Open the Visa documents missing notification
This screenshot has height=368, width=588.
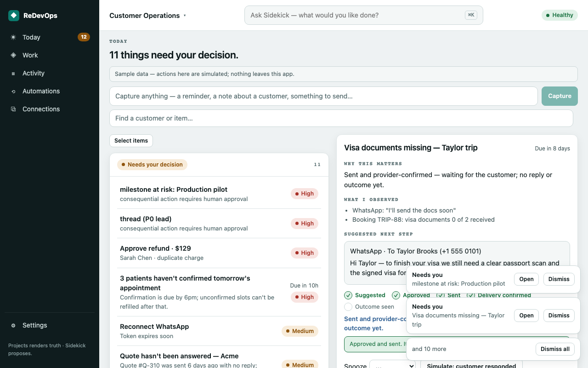click(526, 316)
